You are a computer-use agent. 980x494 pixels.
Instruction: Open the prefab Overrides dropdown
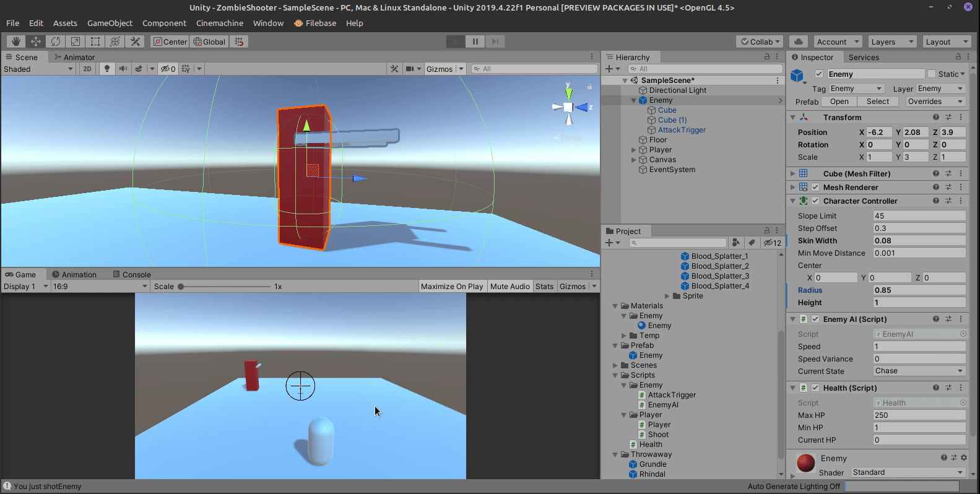(935, 102)
